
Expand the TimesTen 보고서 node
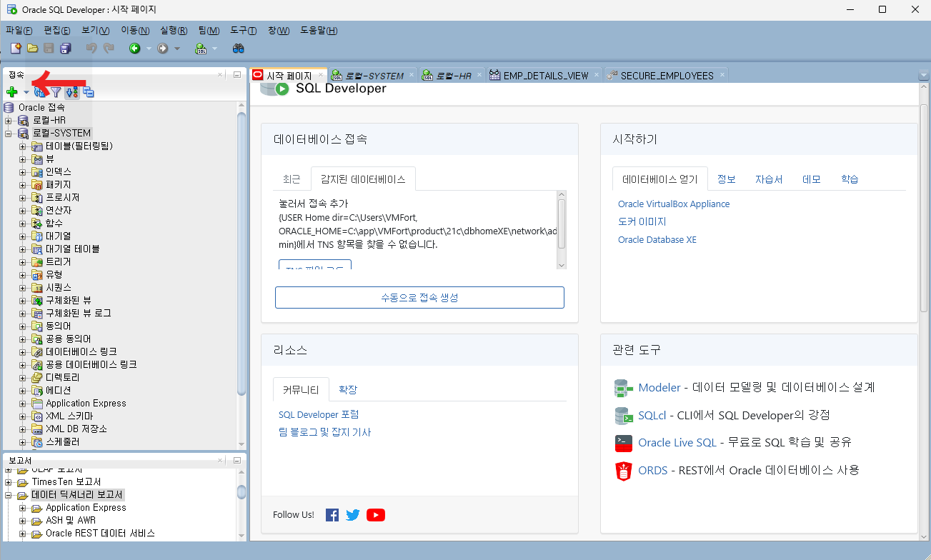pos(9,482)
